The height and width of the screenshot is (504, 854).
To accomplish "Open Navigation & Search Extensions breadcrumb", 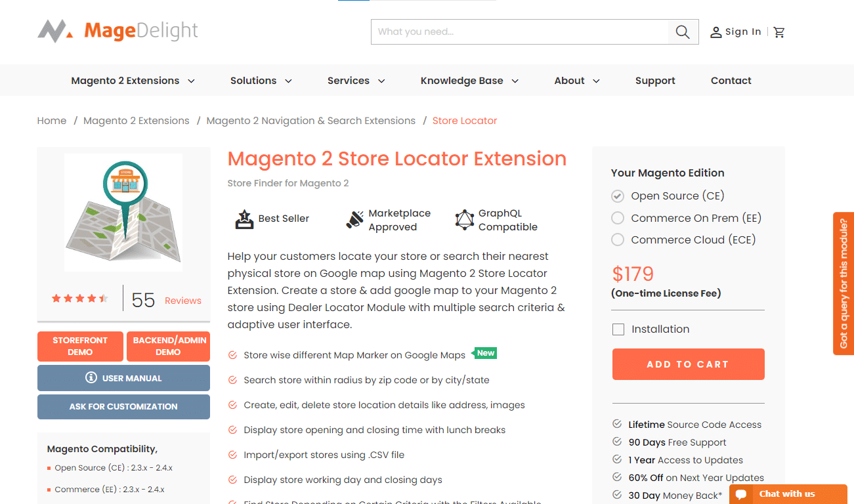I will click(x=311, y=121).
